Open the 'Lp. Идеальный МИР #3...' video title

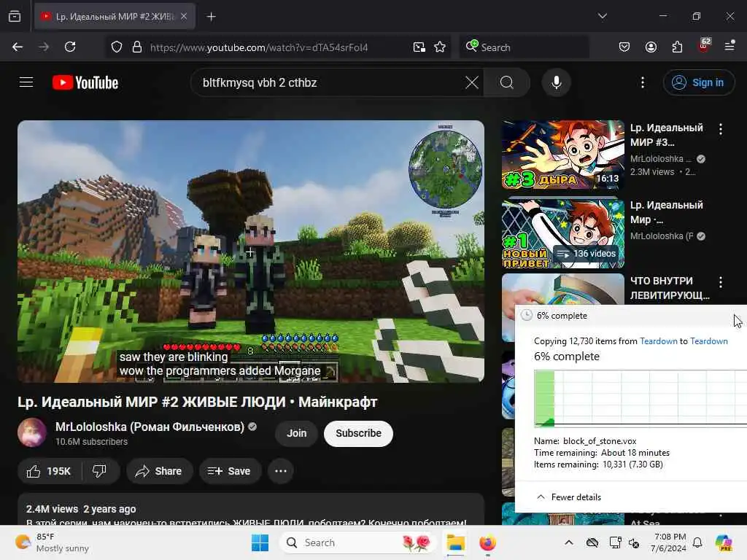tap(666, 135)
